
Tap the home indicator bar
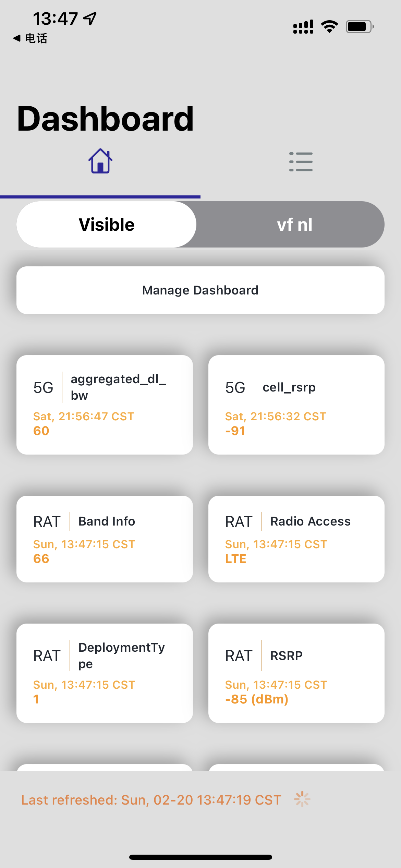point(200,857)
